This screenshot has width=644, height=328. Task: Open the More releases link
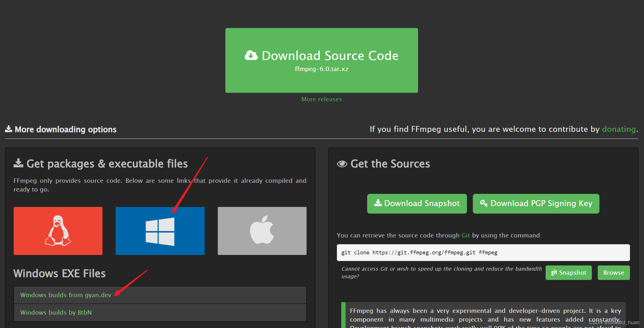(321, 99)
